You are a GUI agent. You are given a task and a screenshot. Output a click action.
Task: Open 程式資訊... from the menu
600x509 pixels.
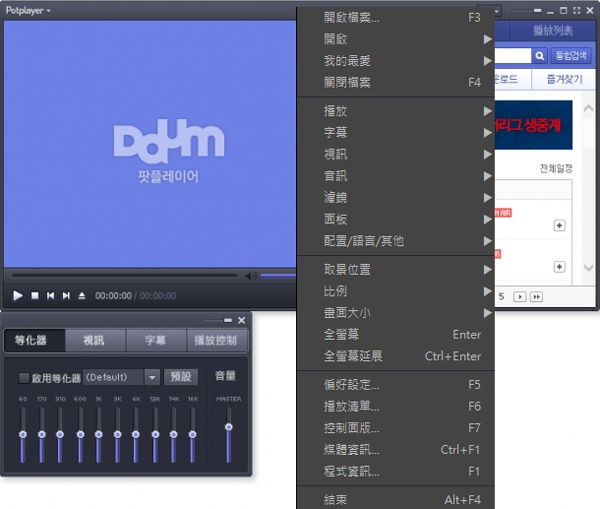pyautogui.click(x=396, y=471)
